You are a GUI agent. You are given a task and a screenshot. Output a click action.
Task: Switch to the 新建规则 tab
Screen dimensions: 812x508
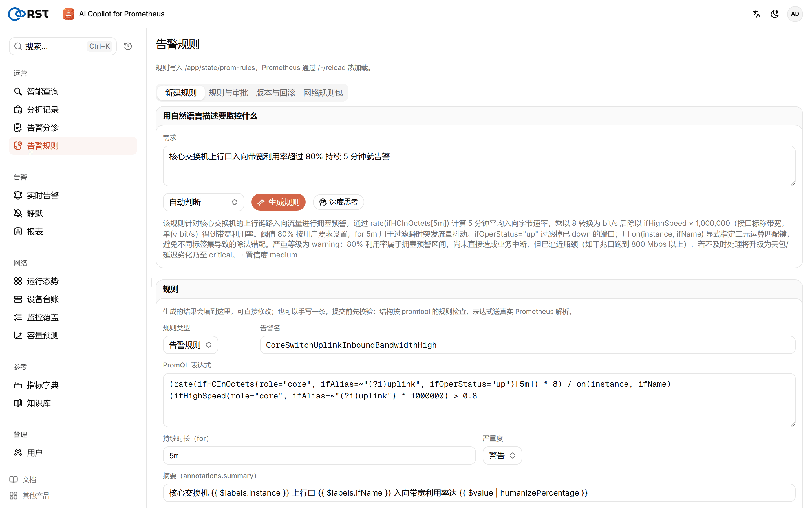tap(181, 93)
